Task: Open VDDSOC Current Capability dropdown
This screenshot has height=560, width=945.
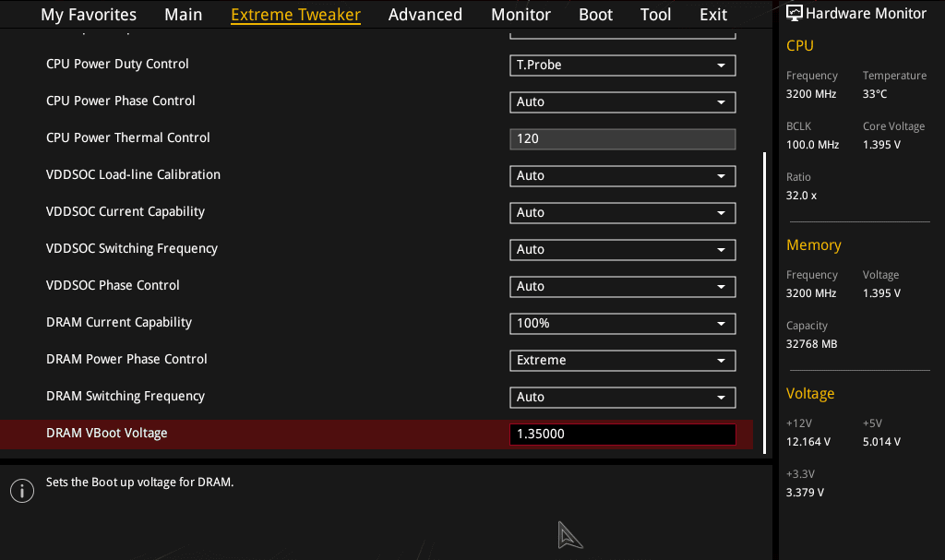Action: click(622, 213)
